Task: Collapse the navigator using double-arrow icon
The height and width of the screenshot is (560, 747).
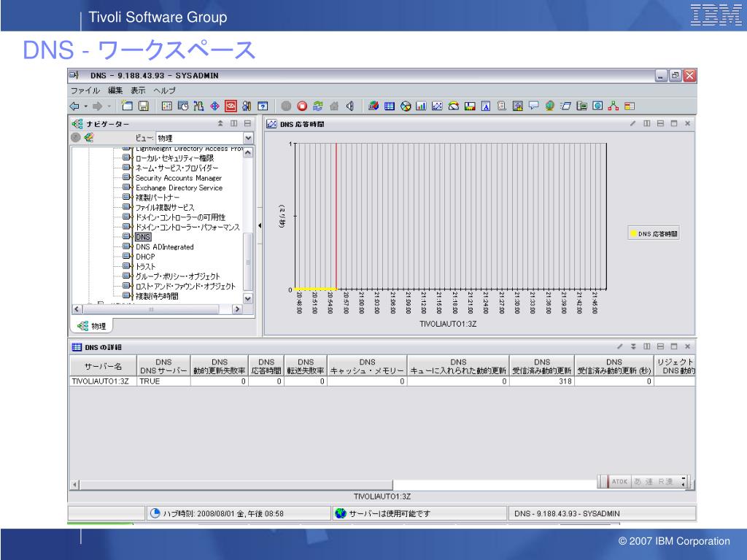Action: point(220,123)
